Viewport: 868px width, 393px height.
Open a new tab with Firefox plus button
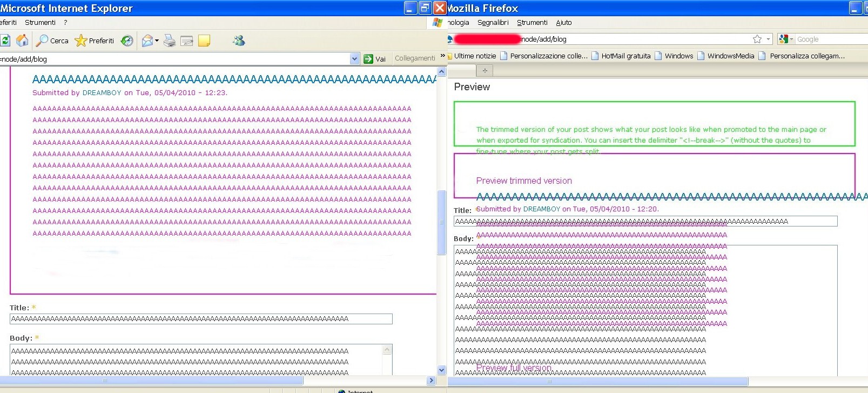[x=485, y=71]
